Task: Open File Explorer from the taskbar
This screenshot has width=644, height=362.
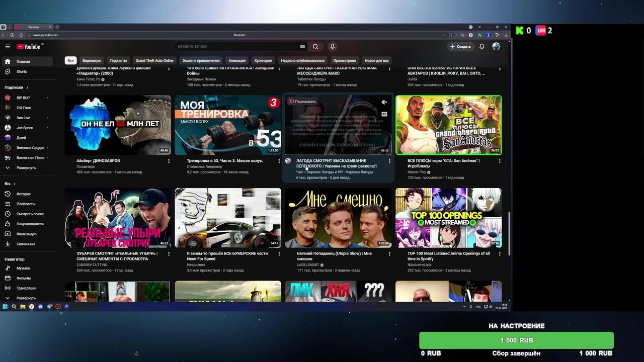Action: coord(23,306)
